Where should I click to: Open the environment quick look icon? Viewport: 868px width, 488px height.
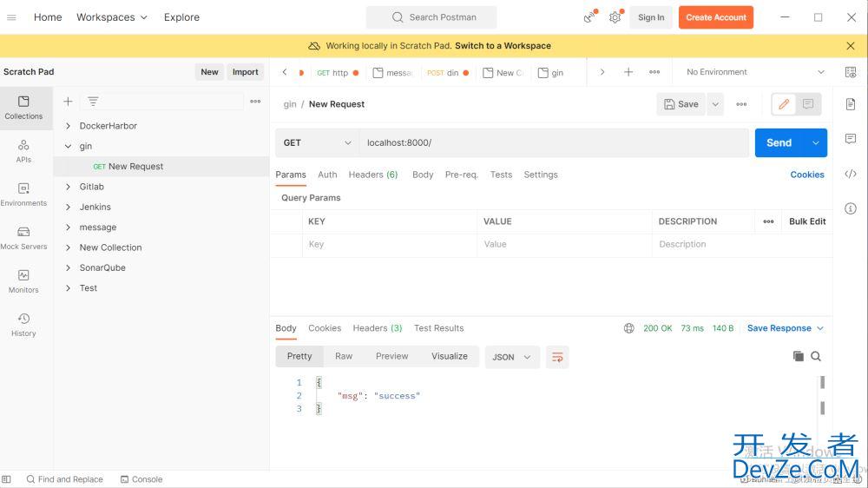[851, 72]
